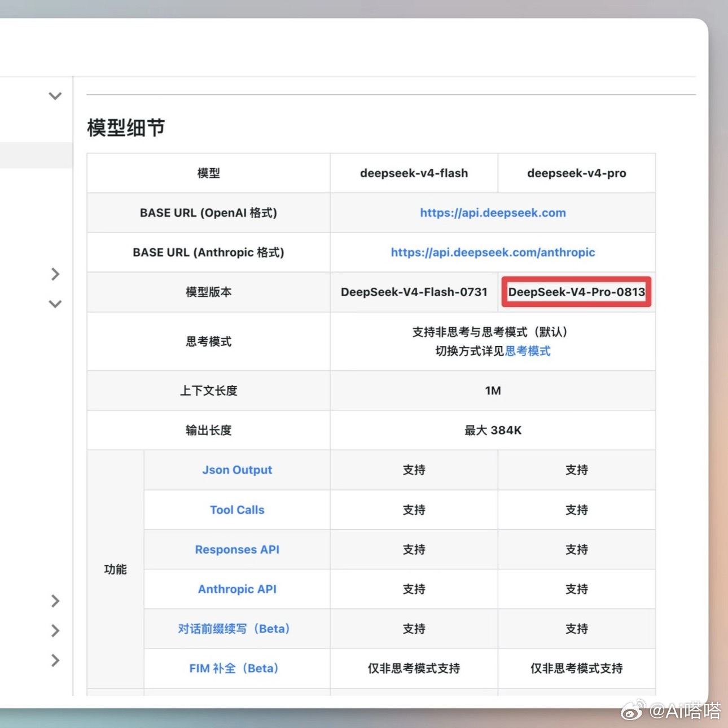Open the https://api.deepseek.com link

coord(493,213)
